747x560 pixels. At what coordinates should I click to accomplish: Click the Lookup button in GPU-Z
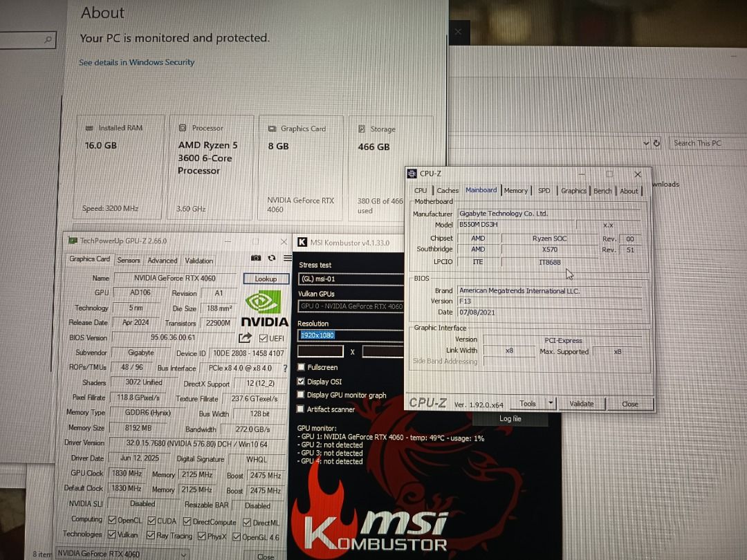[266, 279]
